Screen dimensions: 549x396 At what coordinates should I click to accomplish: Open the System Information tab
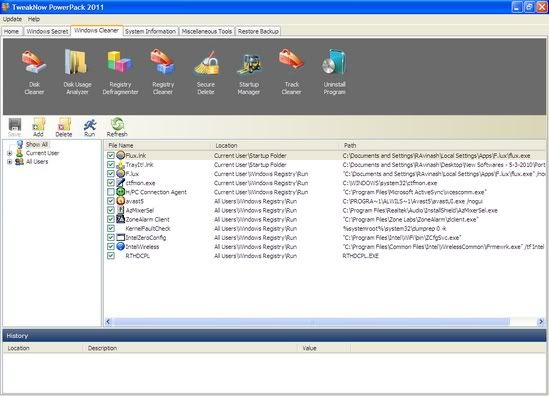(x=151, y=31)
